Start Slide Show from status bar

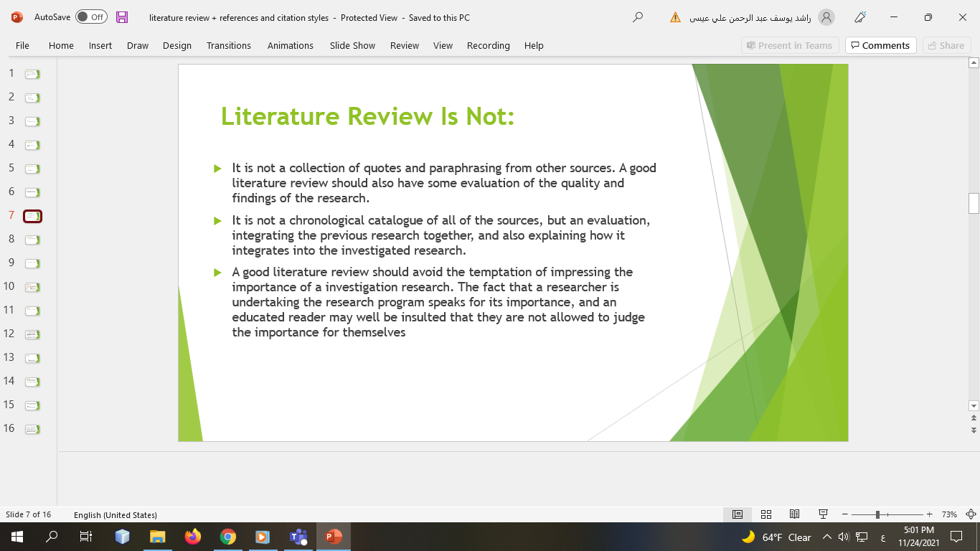coord(823,514)
